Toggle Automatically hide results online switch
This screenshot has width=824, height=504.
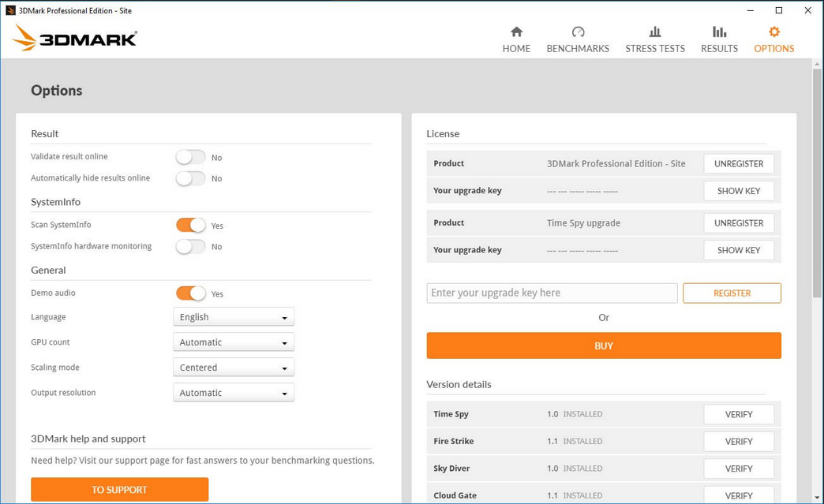[x=191, y=178]
